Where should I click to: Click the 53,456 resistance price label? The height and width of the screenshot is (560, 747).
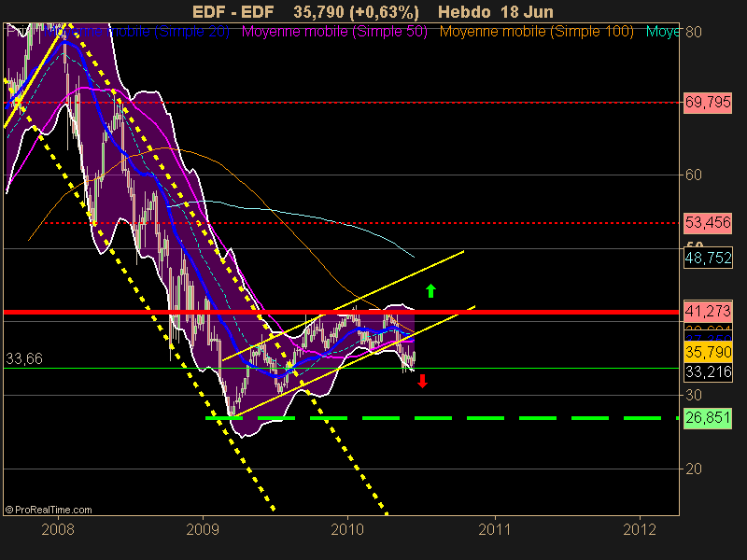(708, 223)
